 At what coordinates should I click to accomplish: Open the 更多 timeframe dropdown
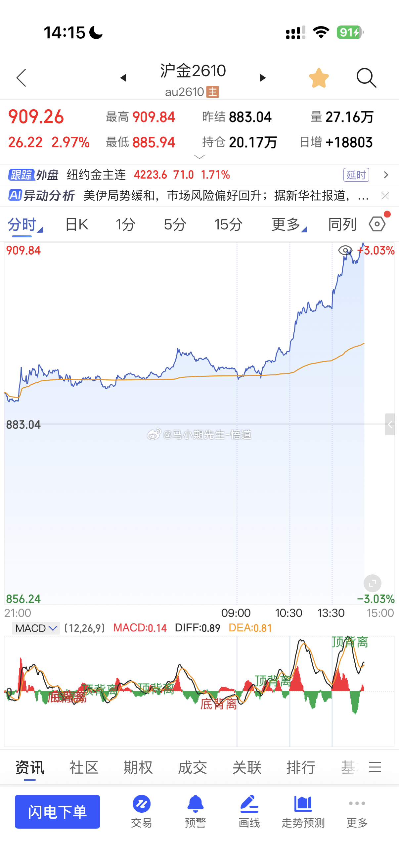click(289, 224)
